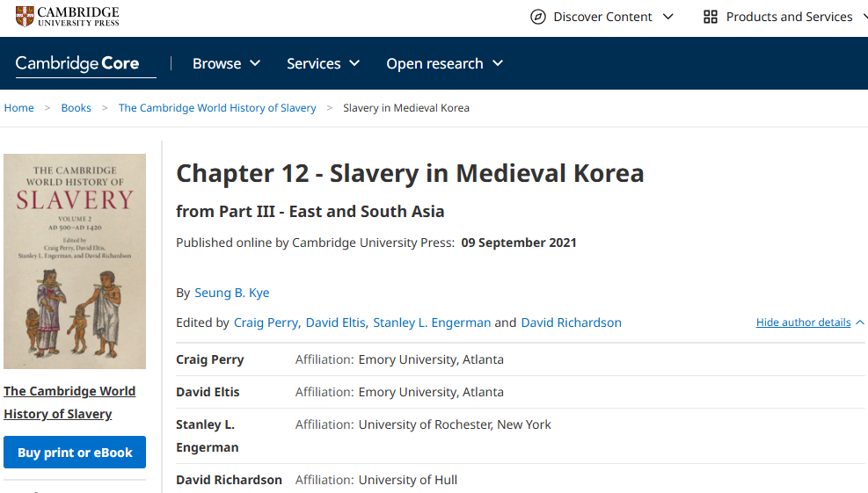Click the Buy print or eBook button
Viewport: 868px width, 493px height.
75,452
